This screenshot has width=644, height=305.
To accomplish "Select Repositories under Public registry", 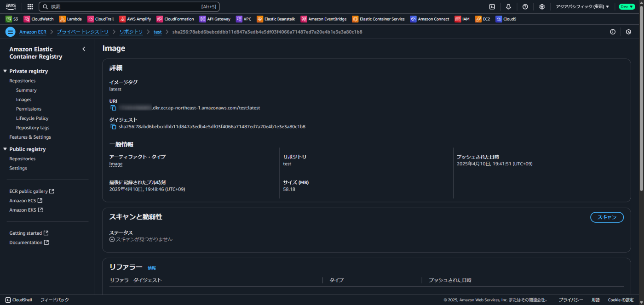I will [23, 159].
